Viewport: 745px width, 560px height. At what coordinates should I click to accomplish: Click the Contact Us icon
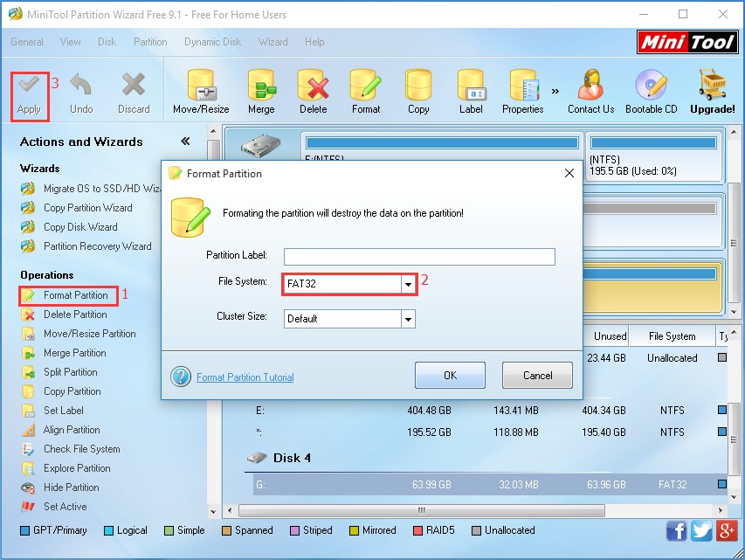591,86
